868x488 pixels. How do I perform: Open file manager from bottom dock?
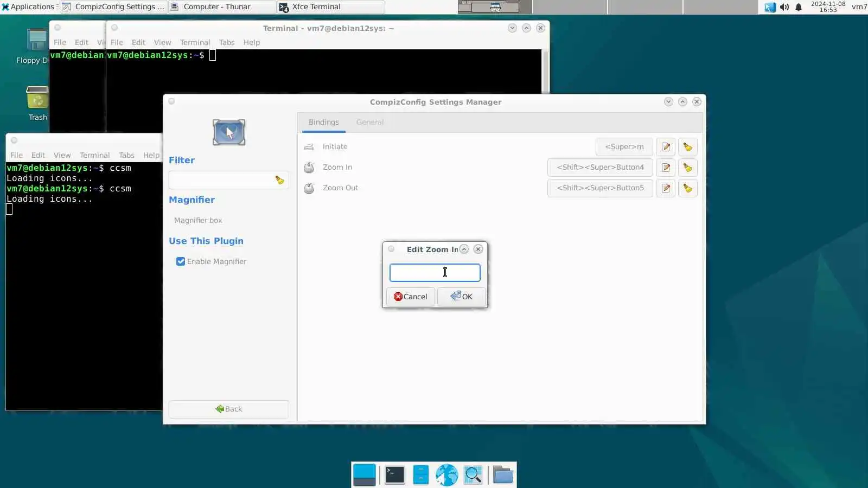click(420, 475)
